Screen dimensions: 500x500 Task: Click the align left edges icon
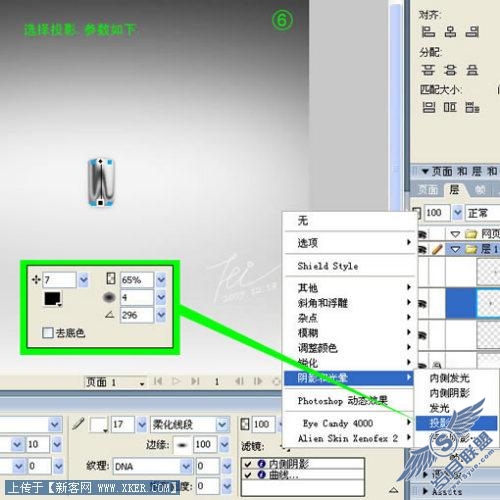point(428,32)
